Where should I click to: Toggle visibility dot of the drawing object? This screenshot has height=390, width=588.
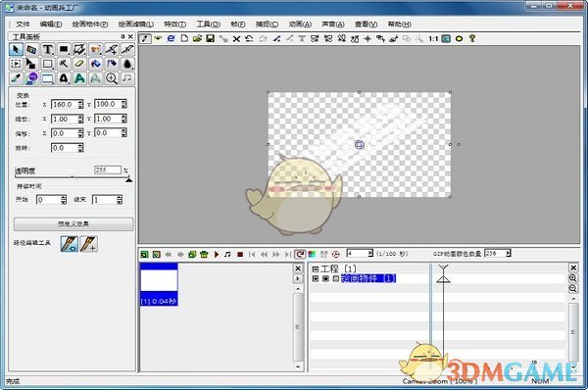point(325,278)
